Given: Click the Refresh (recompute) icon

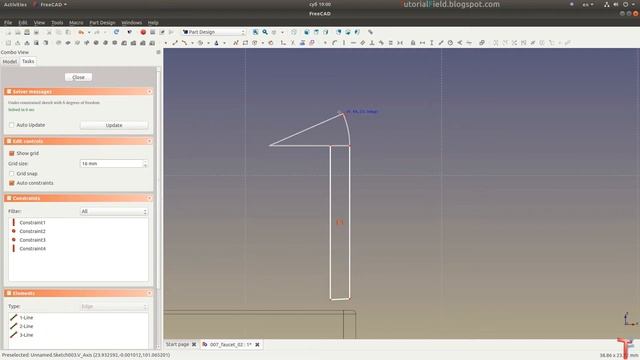Looking at the screenshot, I should [116, 32].
